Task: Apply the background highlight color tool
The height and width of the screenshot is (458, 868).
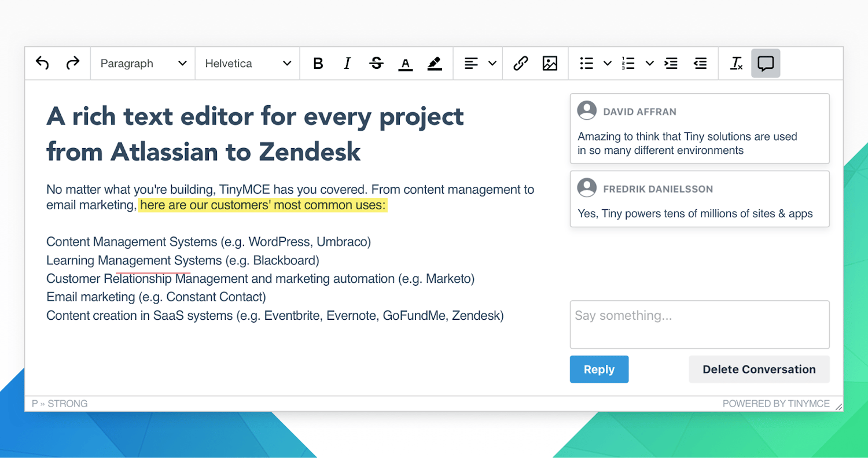Action: click(x=435, y=64)
